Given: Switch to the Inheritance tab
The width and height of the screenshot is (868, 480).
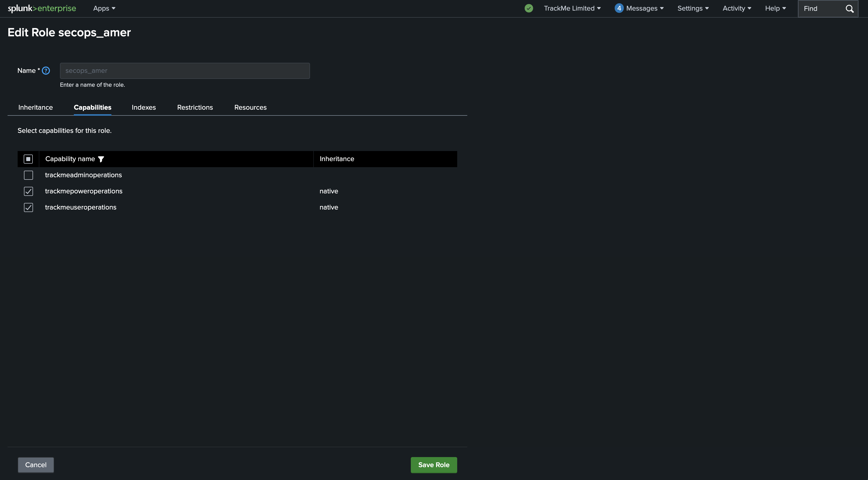Looking at the screenshot, I should coord(35,108).
